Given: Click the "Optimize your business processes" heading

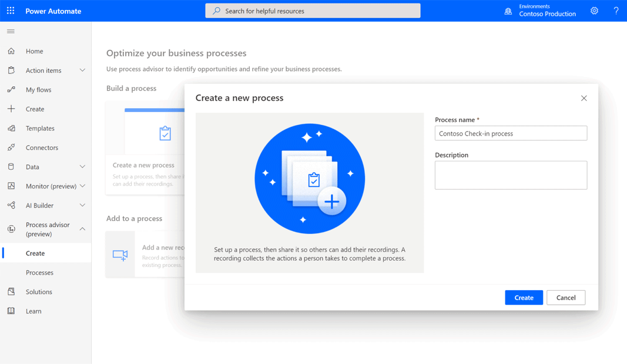Looking at the screenshot, I should 176,53.
